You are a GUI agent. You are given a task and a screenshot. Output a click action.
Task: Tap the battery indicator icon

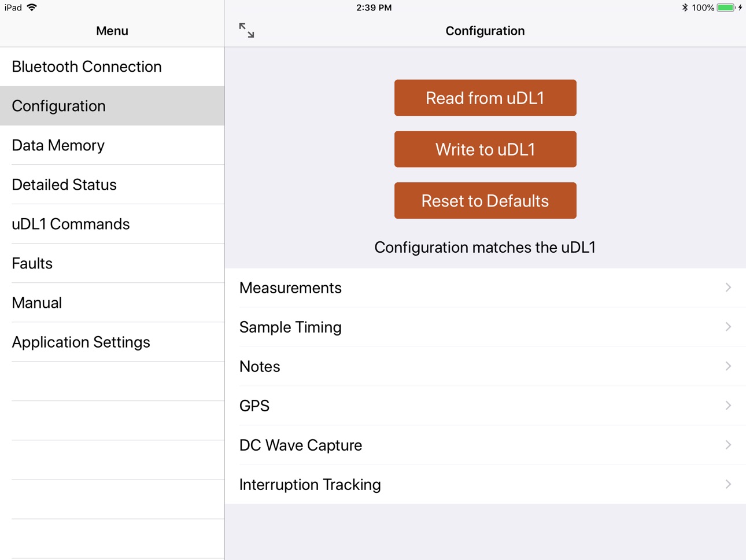click(726, 8)
